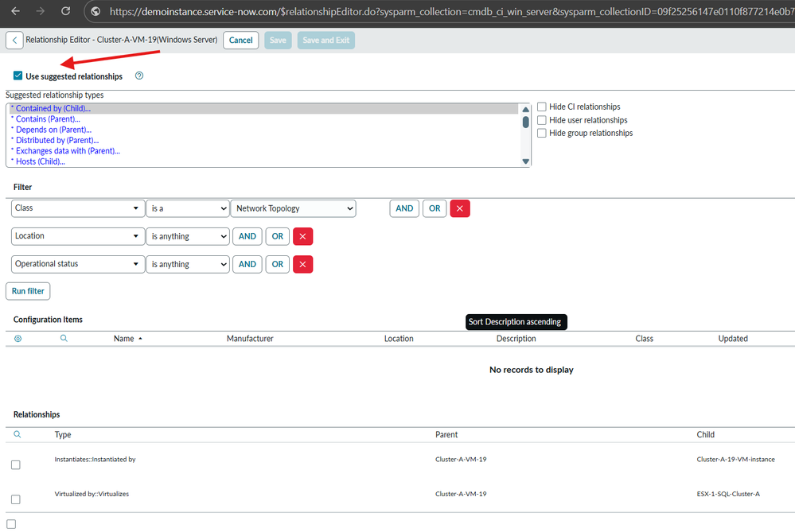Screen dimensions: 795x532
Task: Click OR on the Operational status row
Action: click(x=278, y=264)
